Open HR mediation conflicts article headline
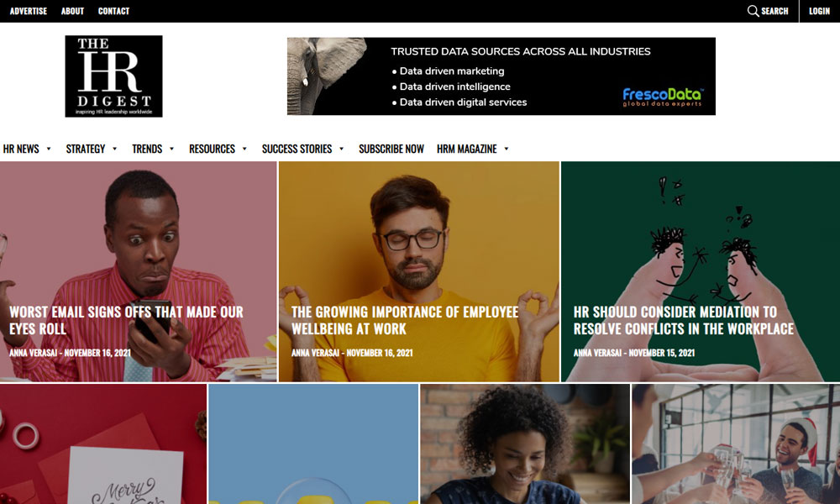This screenshot has height=504, width=840. tap(683, 320)
